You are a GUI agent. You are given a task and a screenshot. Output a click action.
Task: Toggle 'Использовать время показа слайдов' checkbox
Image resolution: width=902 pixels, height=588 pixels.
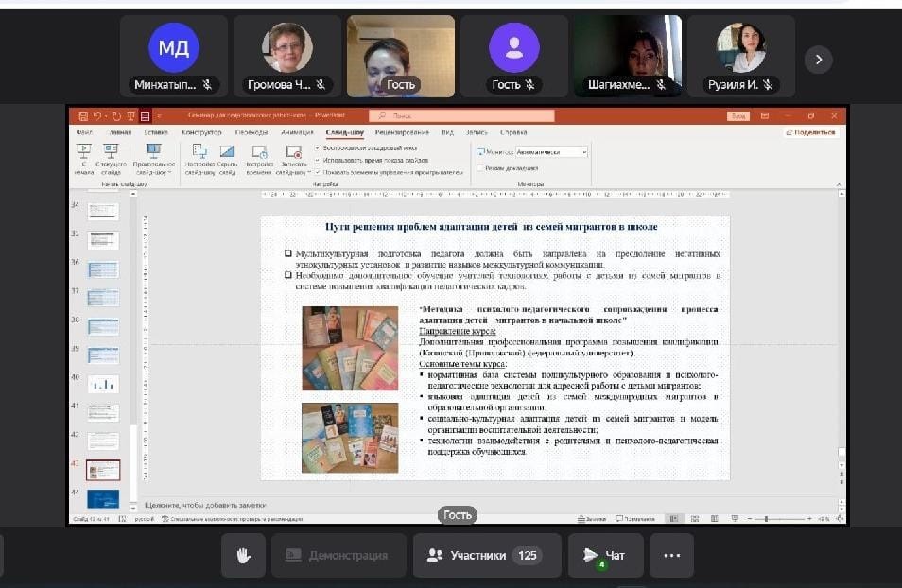(318, 161)
